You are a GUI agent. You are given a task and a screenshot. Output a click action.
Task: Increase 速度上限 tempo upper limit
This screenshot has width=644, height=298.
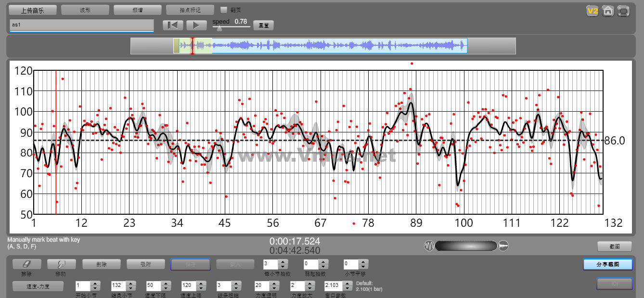tap(201, 283)
